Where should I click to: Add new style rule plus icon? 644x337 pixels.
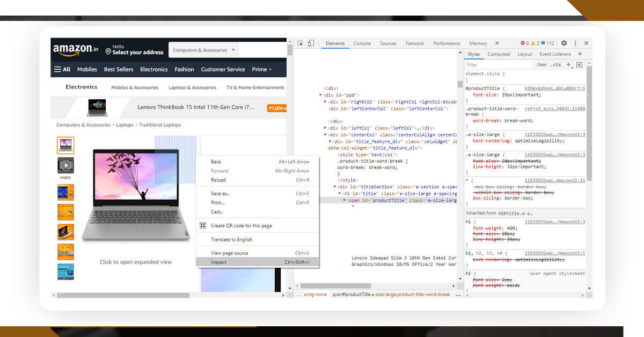coord(568,64)
